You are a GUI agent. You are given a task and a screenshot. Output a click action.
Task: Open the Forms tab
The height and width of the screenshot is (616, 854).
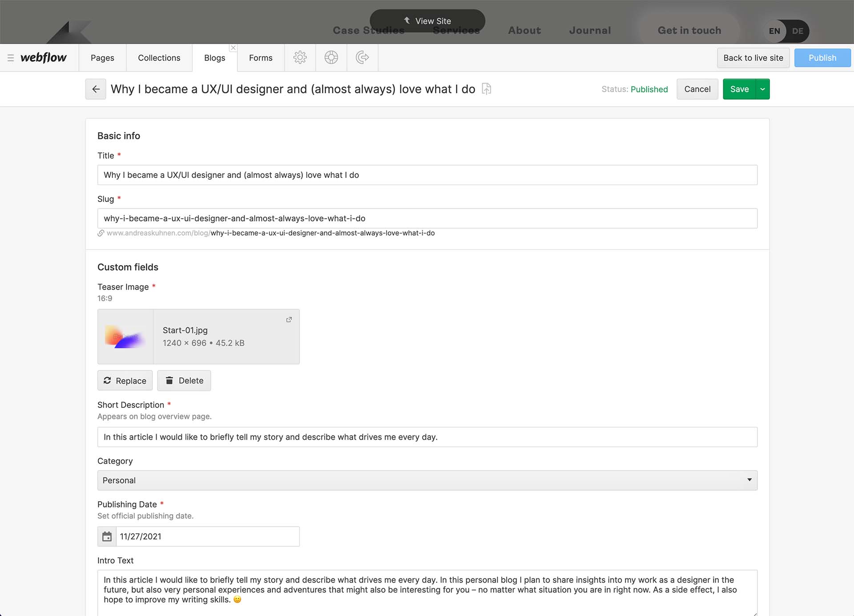coord(261,58)
